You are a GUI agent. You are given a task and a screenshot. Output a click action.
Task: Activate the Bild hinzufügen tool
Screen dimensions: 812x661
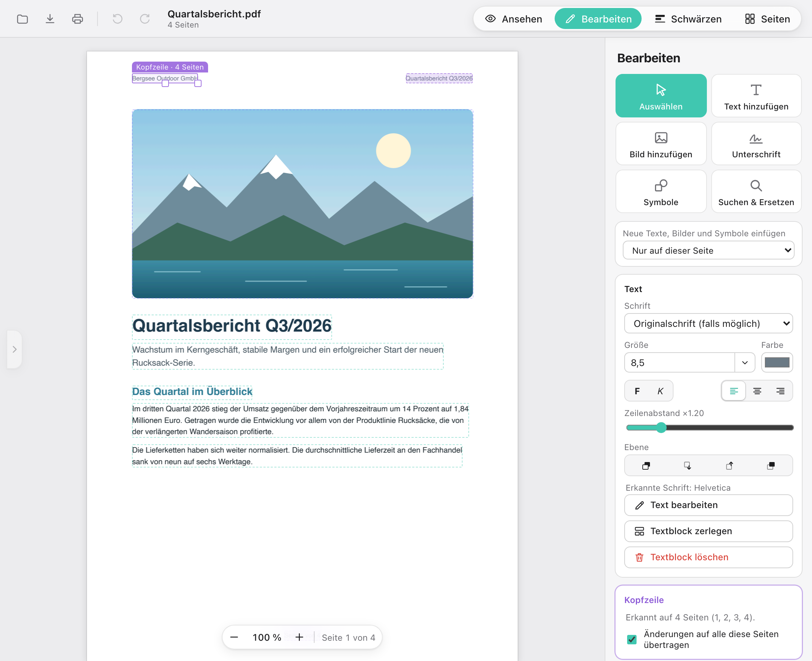point(661,144)
